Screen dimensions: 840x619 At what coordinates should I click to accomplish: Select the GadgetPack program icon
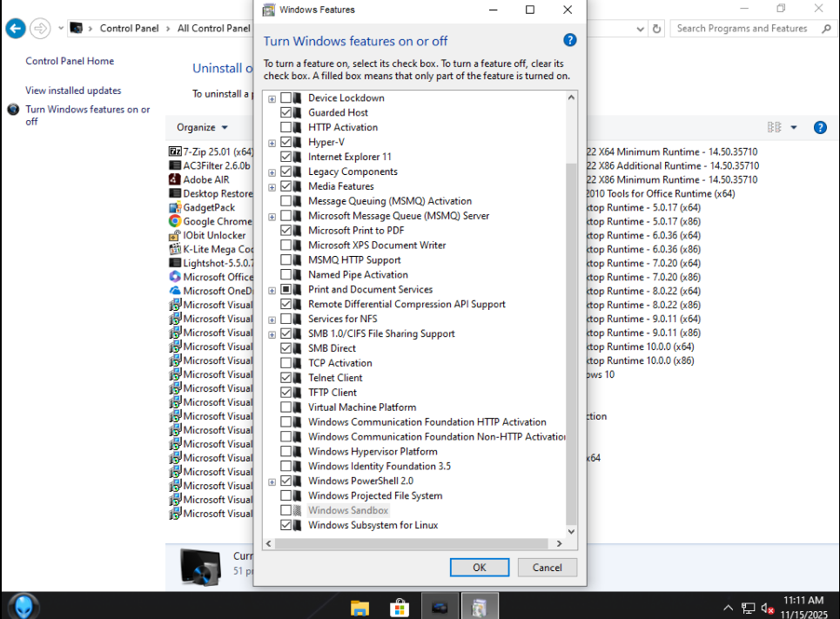(175, 207)
